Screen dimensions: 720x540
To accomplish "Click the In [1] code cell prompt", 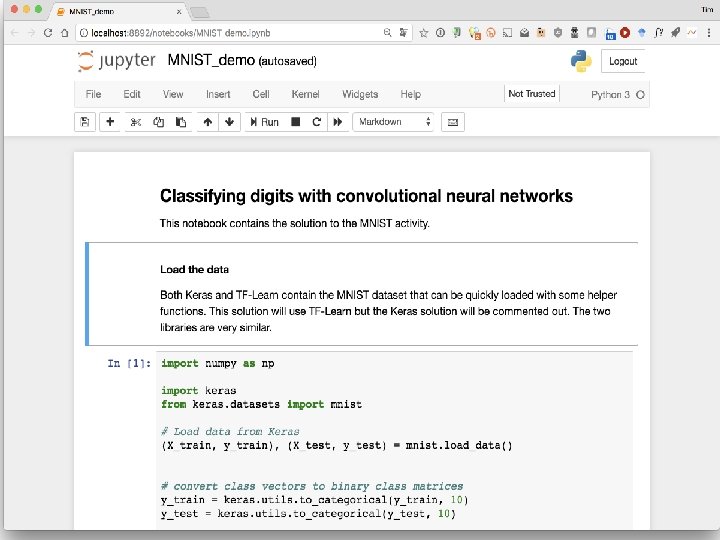I will pyautogui.click(x=129, y=364).
